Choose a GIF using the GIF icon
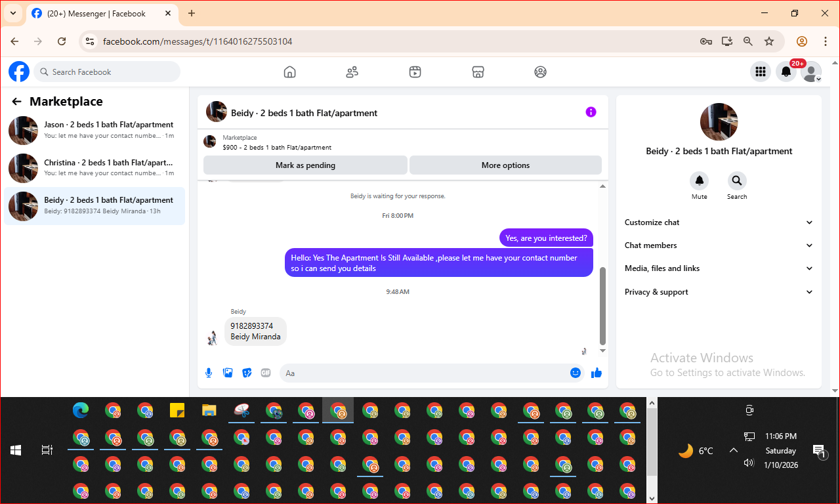840x504 pixels. (266, 373)
